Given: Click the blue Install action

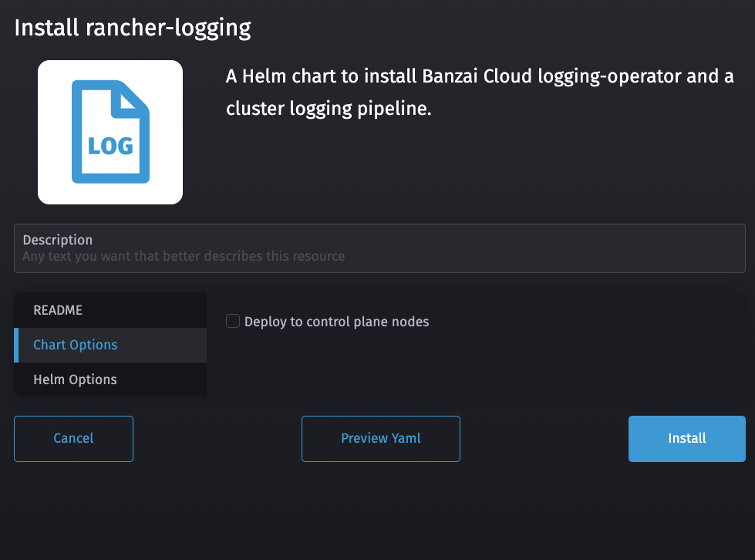Looking at the screenshot, I should click(x=686, y=438).
